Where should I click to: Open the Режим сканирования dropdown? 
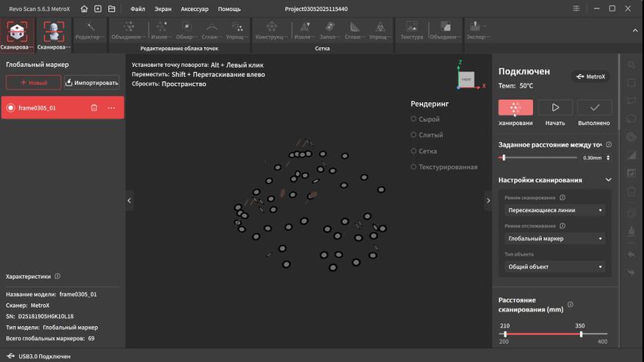pos(555,210)
